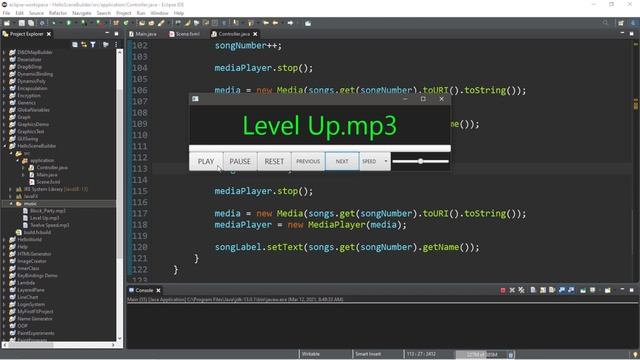Open the Open Perspective icon
This screenshot has height=360, width=640.
coord(621,23)
